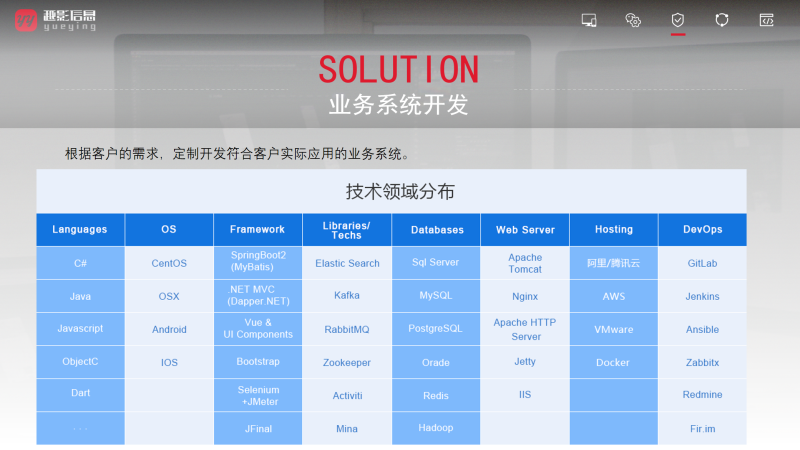Select the Hadoop cell
This screenshot has height=450, width=800.
point(436,429)
